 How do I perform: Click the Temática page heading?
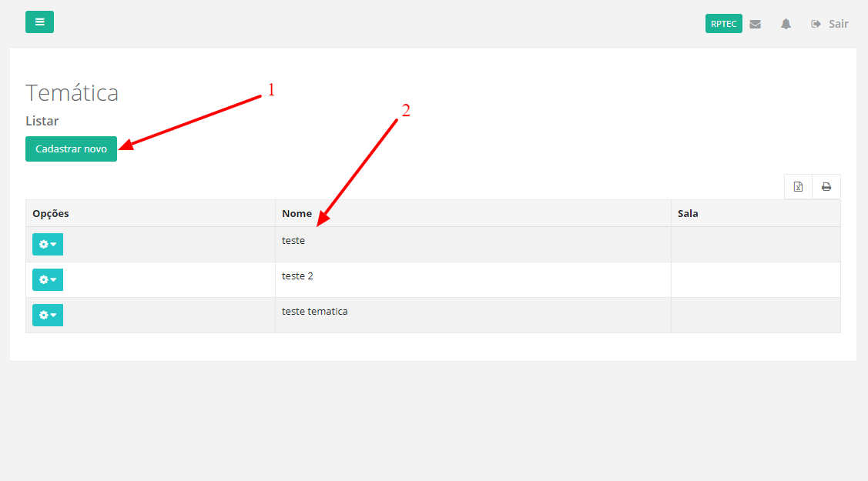tap(72, 93)
